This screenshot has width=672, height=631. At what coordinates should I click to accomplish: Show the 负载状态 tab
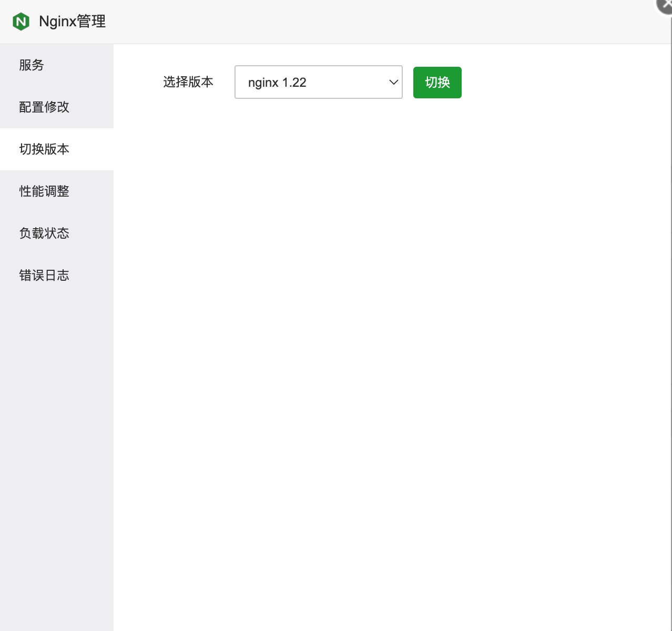point(57,233)
